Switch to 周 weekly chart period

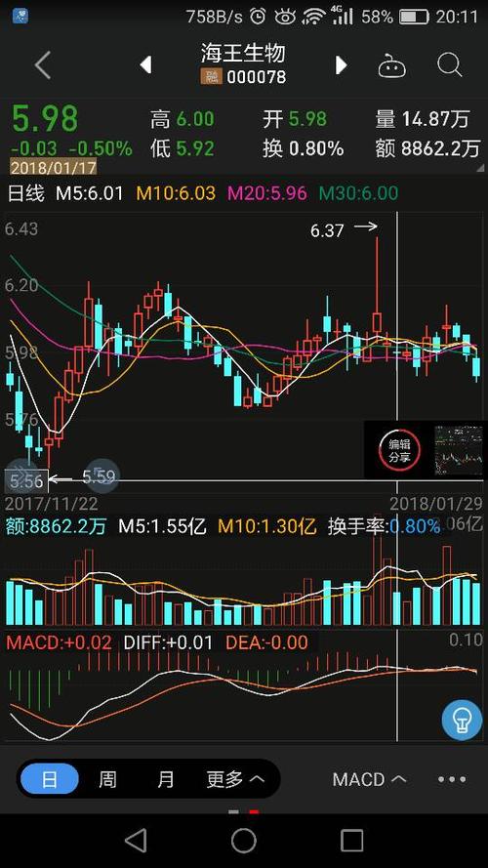click(107, 779)
